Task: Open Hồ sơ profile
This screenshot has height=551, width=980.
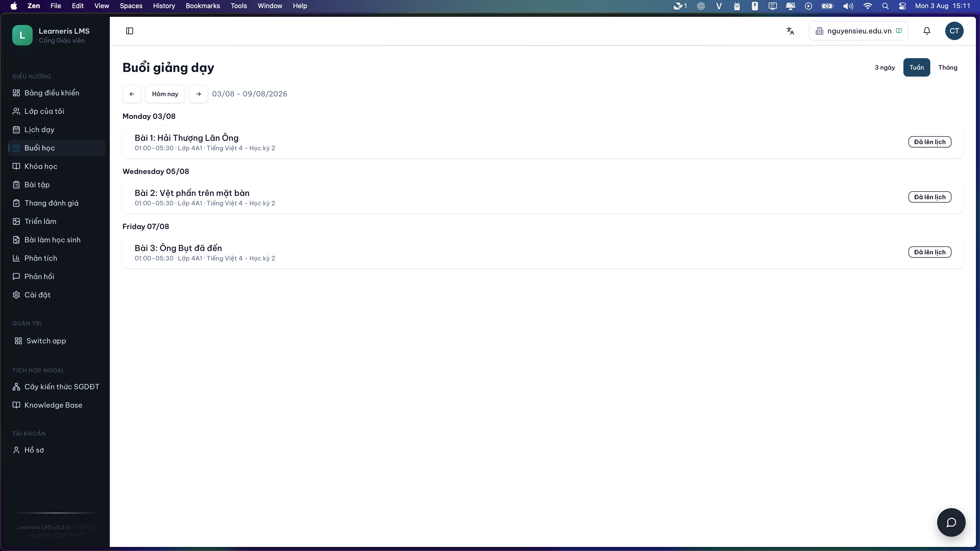Action: [57, 450]
